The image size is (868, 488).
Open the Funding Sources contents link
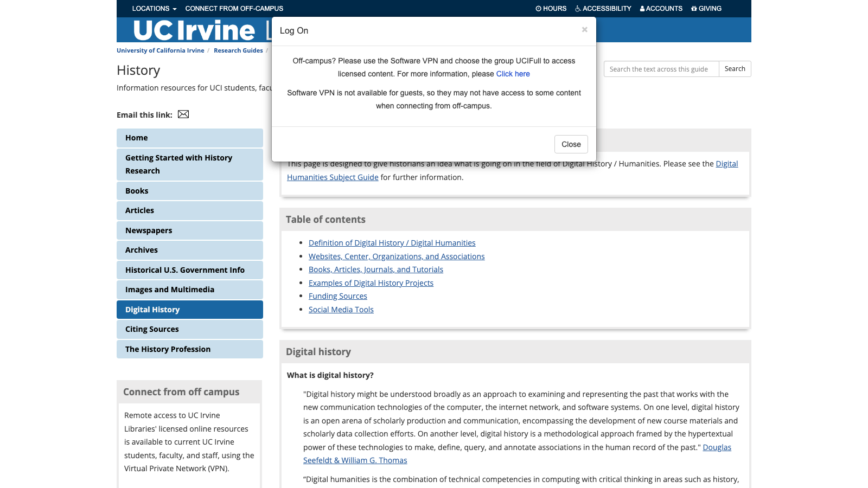click(337, 296)
